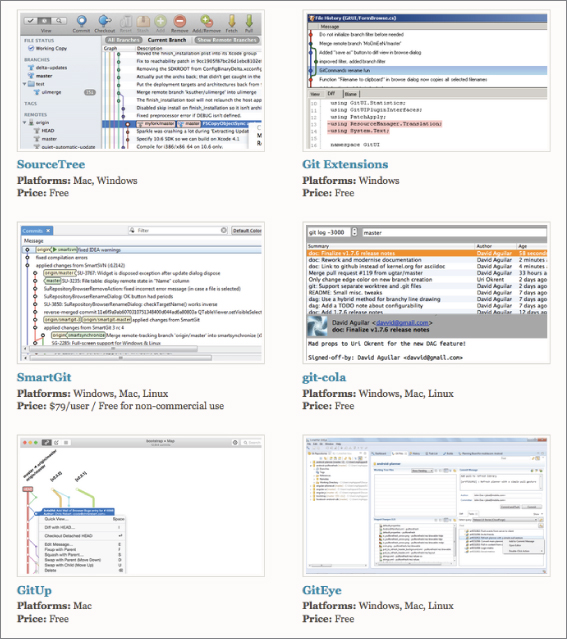
Task: Click the Default Color button in SmartGit
Action: (247, 231)
